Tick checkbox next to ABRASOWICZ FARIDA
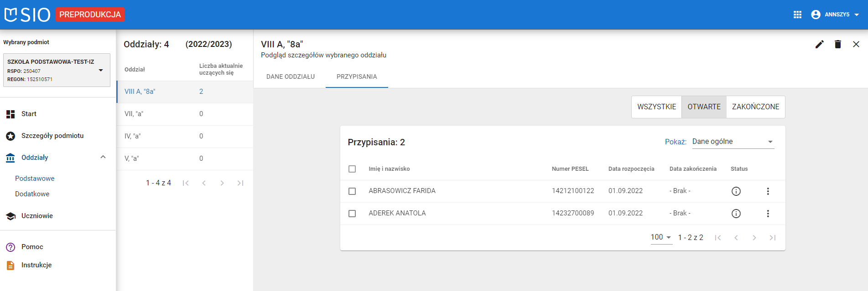The height and width of the screenshot is (291, 868). (x=352, y=191)
